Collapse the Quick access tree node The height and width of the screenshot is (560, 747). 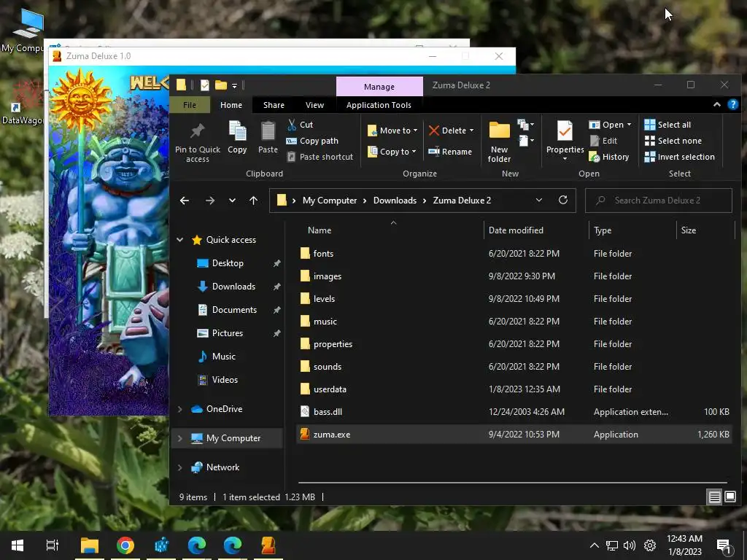(180, 239)
